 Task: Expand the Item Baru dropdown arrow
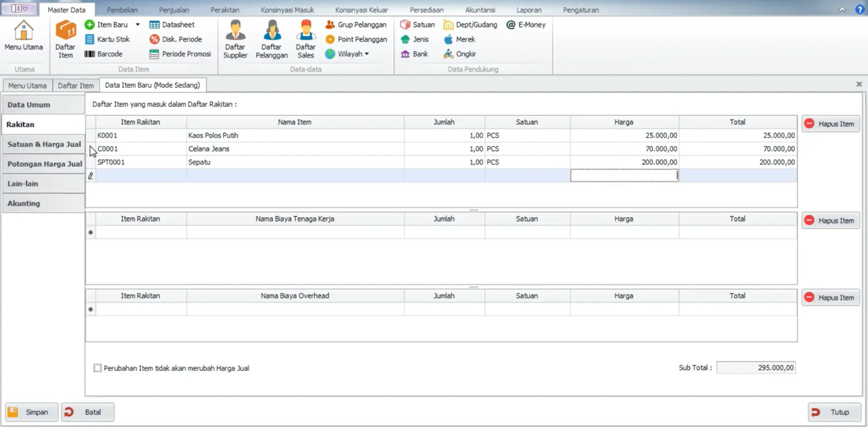tap(138, 25)
